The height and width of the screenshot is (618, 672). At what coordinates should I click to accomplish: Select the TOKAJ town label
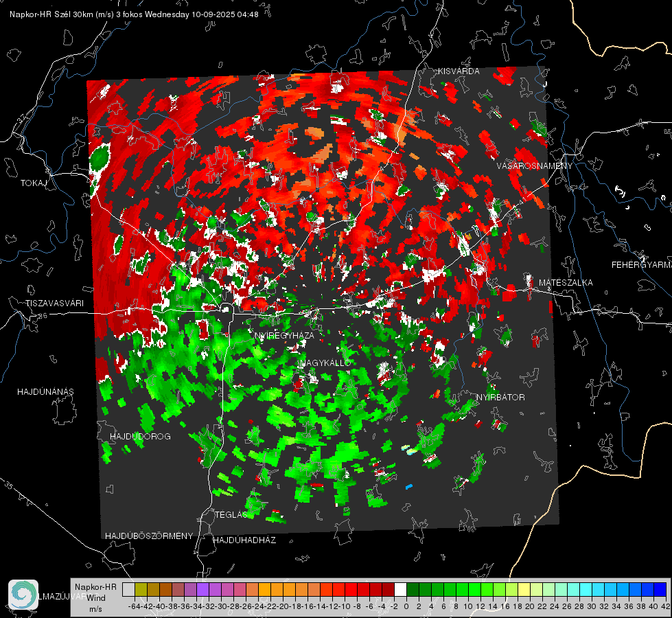point(34,183)
